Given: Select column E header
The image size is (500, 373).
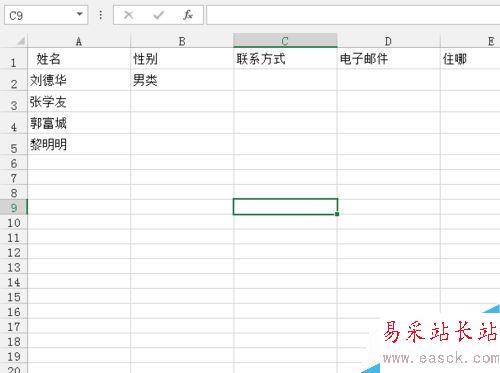Looking at the screenshot, I should 470,41.
